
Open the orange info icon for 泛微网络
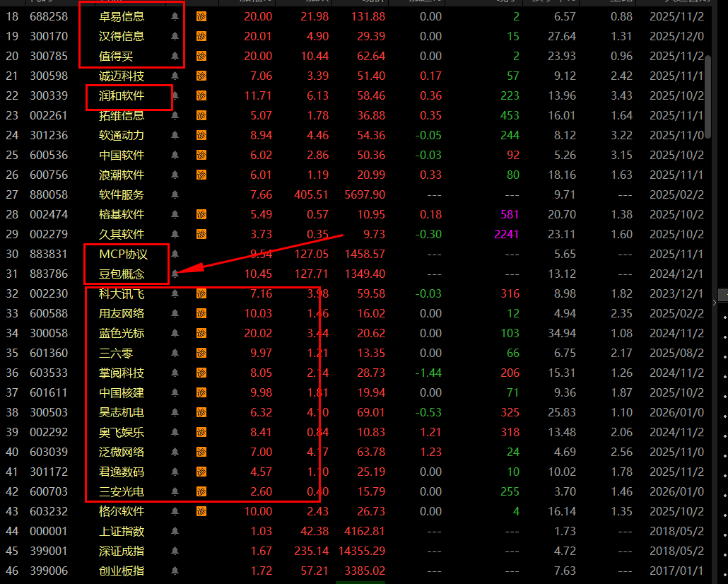[201, 452]
